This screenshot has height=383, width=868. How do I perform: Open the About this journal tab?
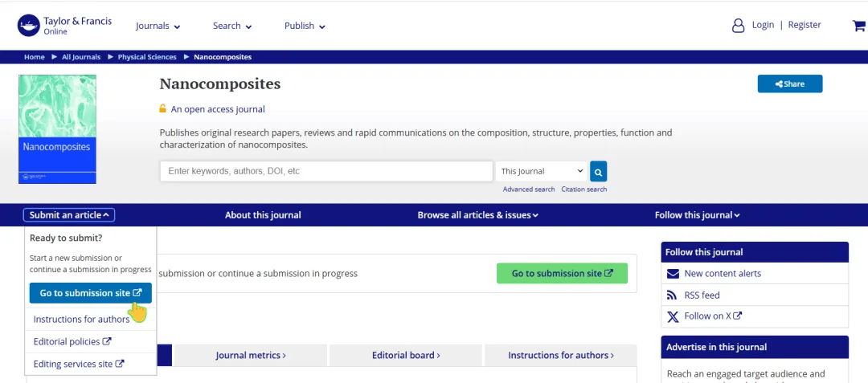coord(263,215)
